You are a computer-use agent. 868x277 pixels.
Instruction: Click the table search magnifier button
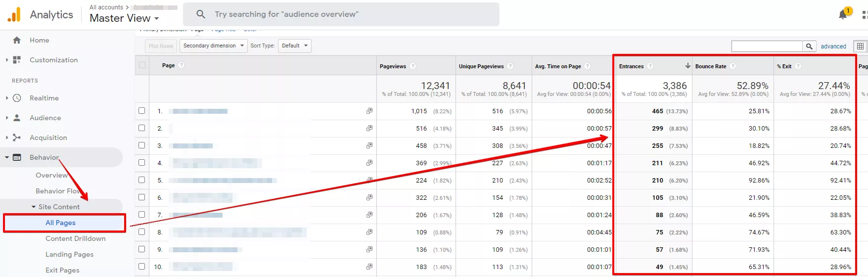(x=809, y=46)
